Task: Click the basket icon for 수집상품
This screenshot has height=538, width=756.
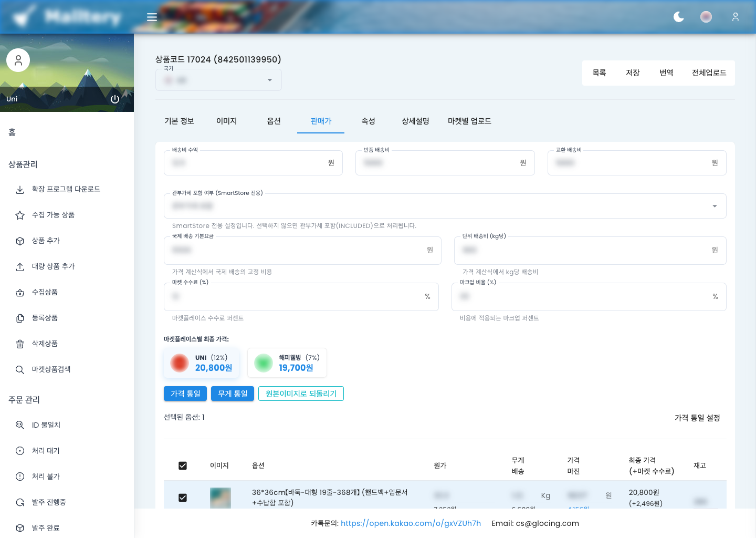Action: point(20,293)
